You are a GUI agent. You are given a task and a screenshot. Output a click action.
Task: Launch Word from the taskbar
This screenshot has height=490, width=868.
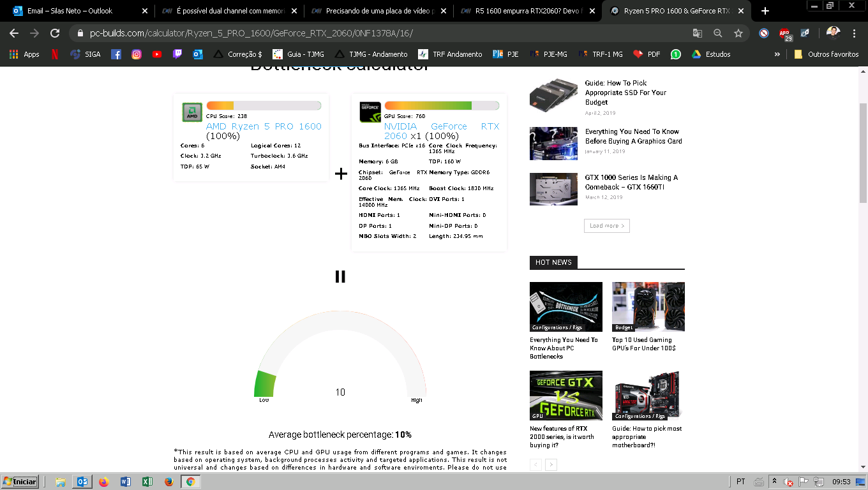click(125, 482)
